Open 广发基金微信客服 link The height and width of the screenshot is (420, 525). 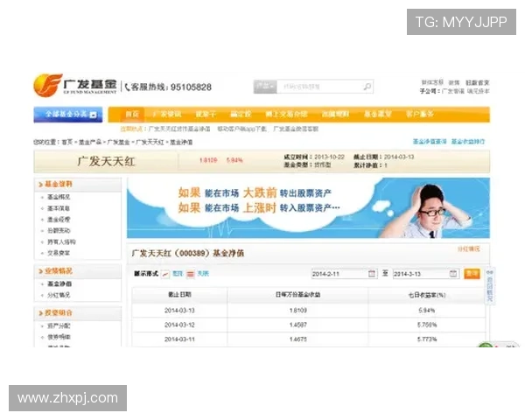point(296,129)
